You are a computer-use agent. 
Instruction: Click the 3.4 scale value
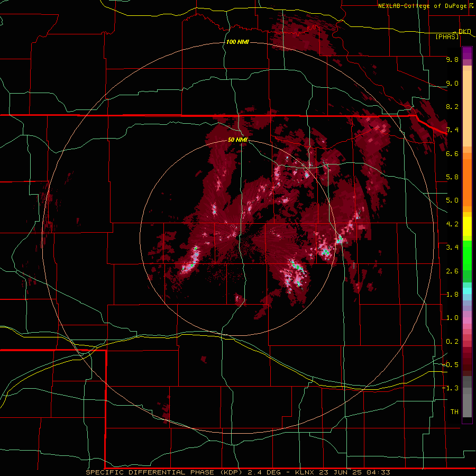452,248
